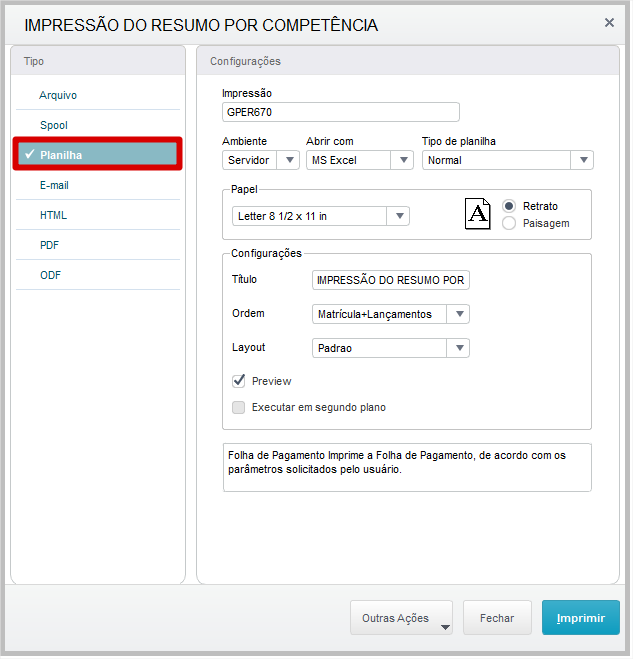Uncheck the Preview checkbox
Image resolution: width=633 pixels, height=659 pixels.
[x=239, y=381]
